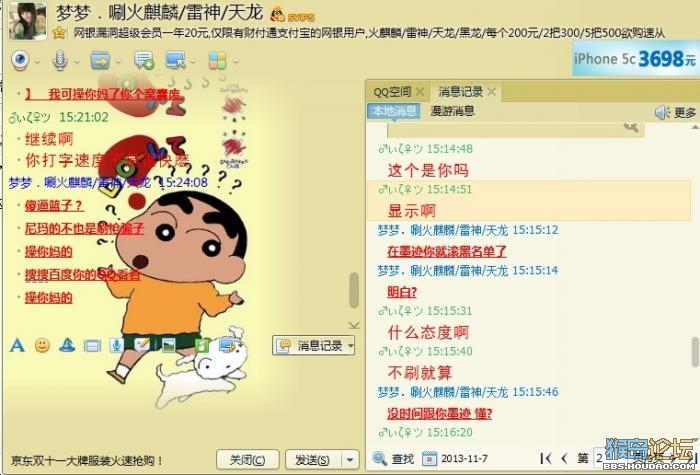Open the send file folder icon
This screenshot has width=700, height=475.
100,61
